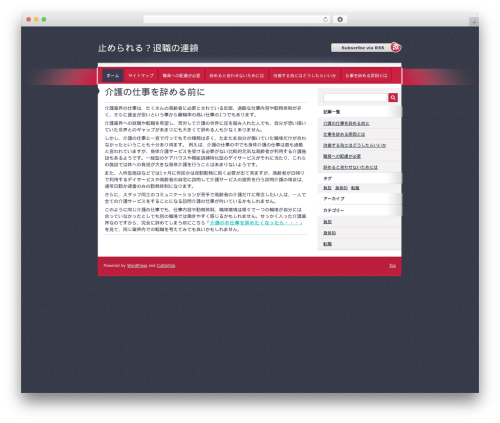500x423 pixels.
Task: Click the site title 止められる？退職の連鎖
Action: tap(148, 48)
